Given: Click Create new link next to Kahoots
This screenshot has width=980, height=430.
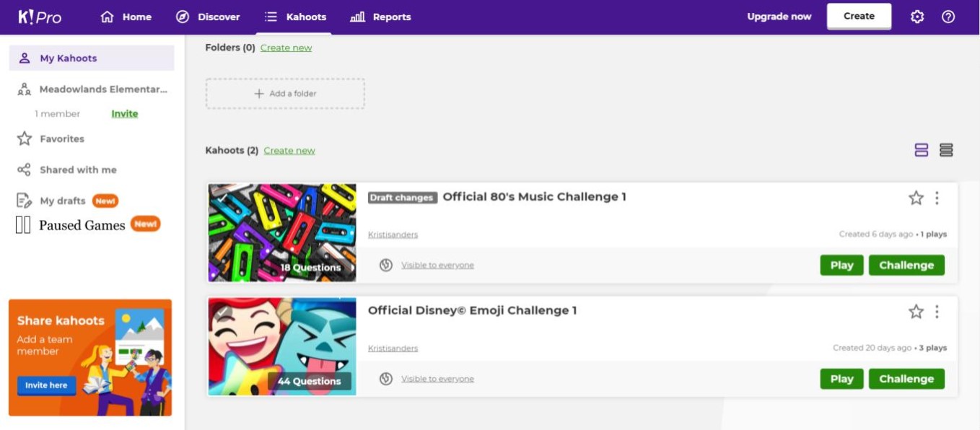Looking at the screenshot, I should [289, 150].
